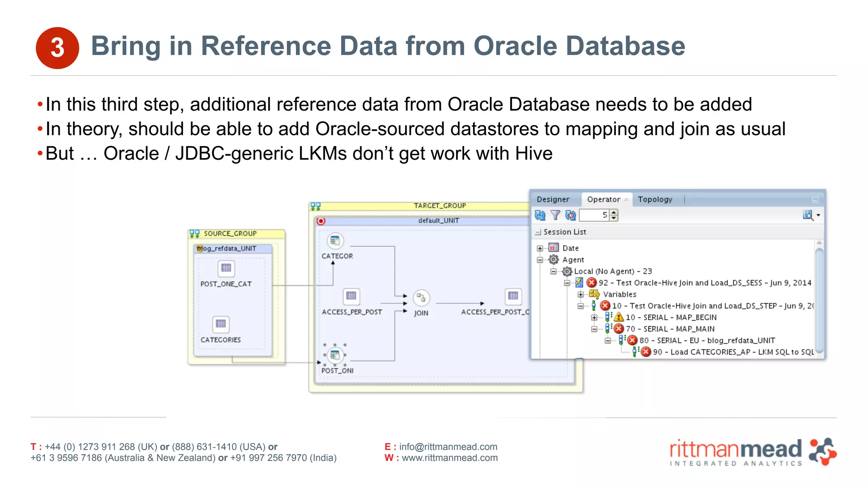Screen dimensions: 868x488
Task: Collapse 70 - SERIAL - MAP_MAIN task
Action: 594,329
